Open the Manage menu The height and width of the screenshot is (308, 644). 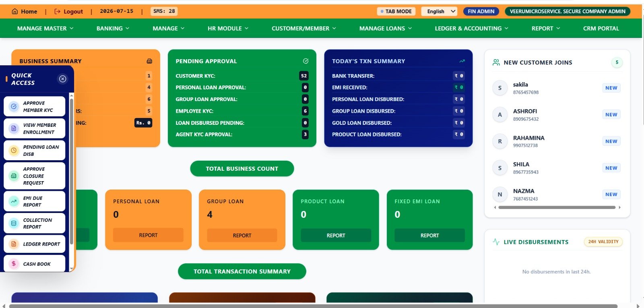tap(168, 28)
